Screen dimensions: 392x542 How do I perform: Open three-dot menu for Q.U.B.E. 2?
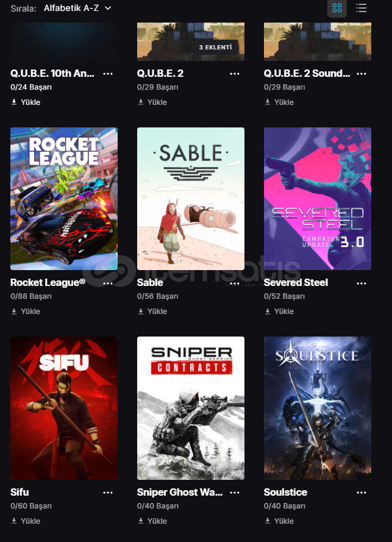[235, 74]
